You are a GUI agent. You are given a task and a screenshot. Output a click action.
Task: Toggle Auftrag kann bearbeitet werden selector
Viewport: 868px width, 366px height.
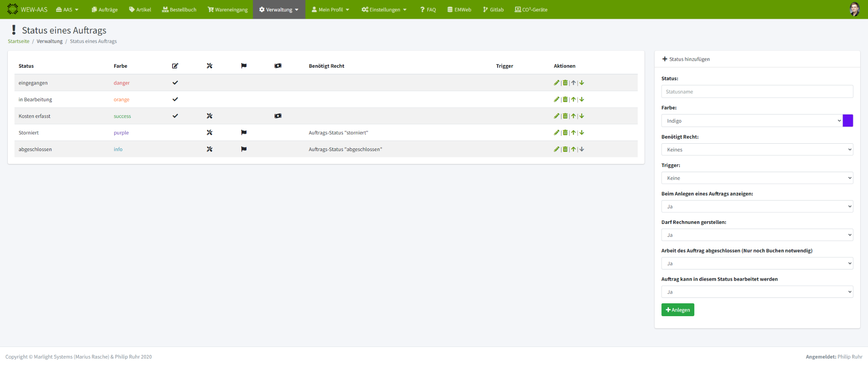click(757, 292)
